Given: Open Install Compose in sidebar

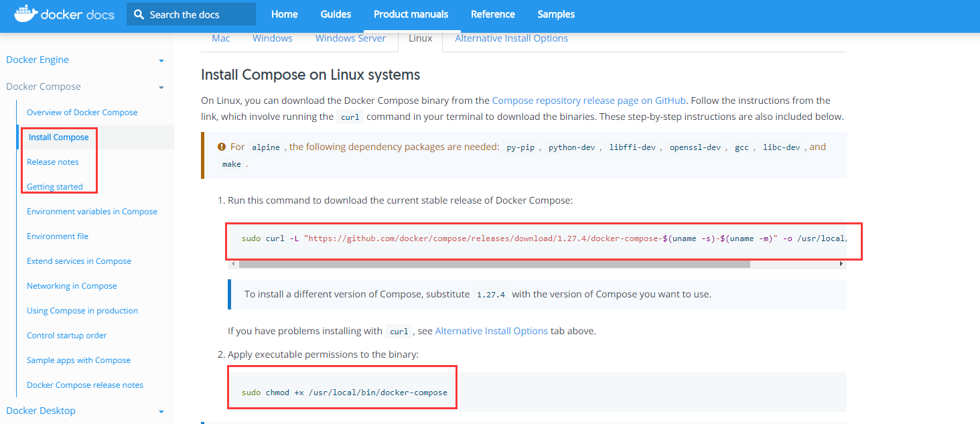Looking at the screenshot, I should [x=59, y=137].
